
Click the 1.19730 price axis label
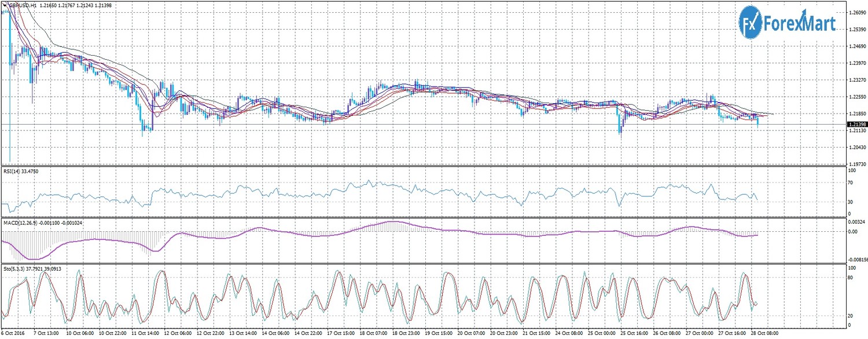855,165
